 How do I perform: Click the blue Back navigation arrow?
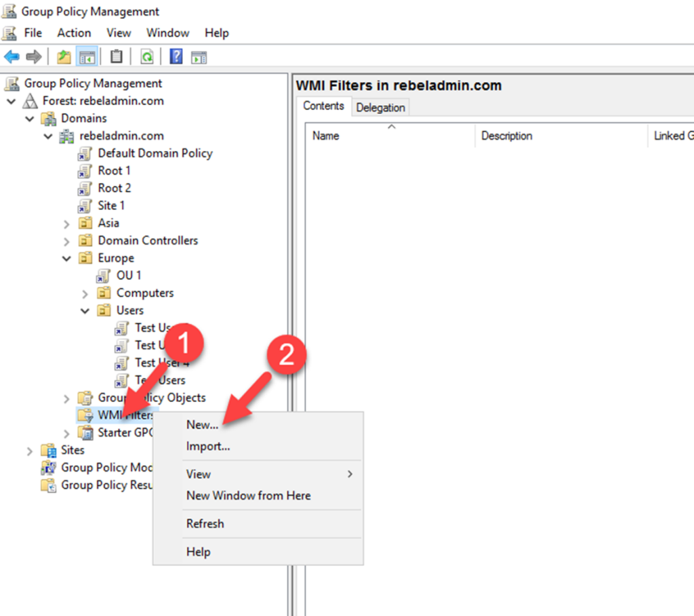(12, 56)
